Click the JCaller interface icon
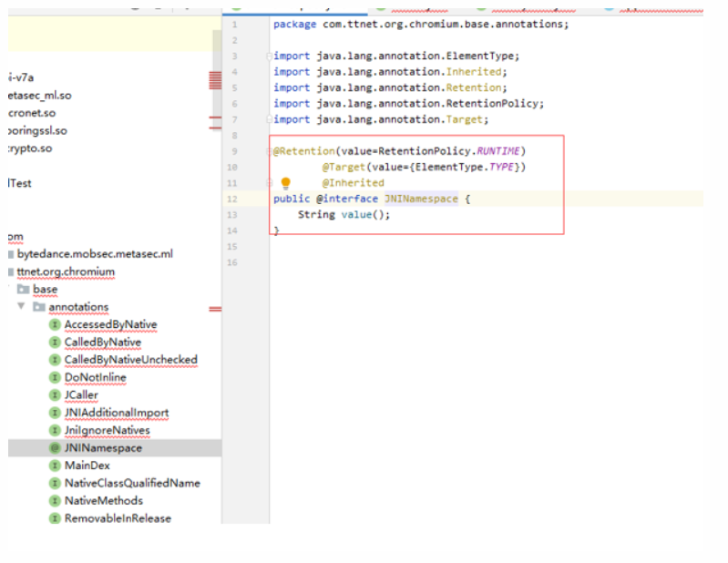This screenshot has width=728, height=563. point(55,395)
